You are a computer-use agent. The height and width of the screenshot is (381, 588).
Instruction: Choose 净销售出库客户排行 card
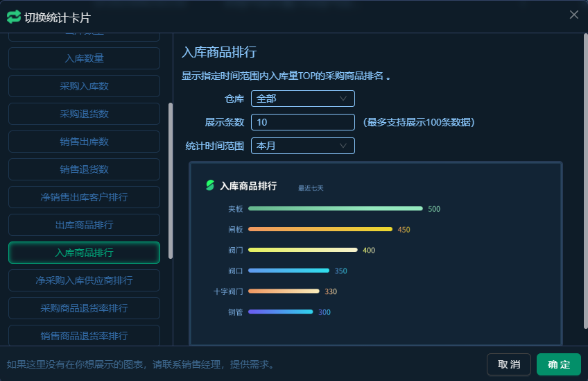[x=84, y=197]
